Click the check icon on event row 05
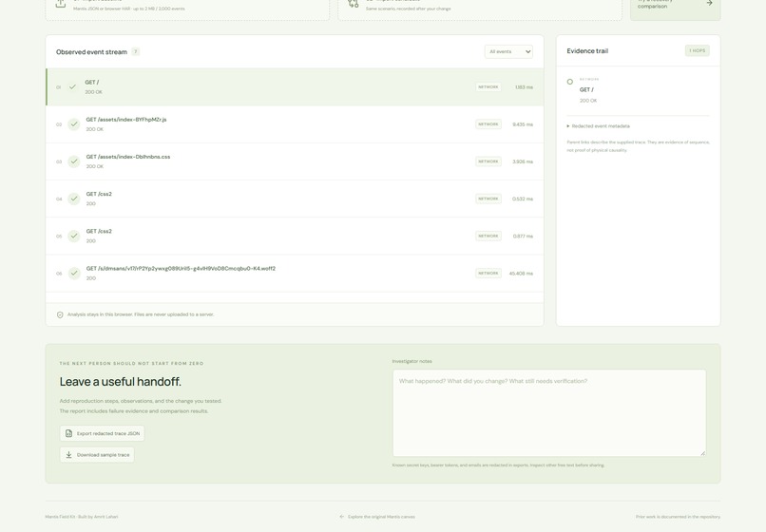The height and width of the screenshot is (532, 766). point(74,236)
